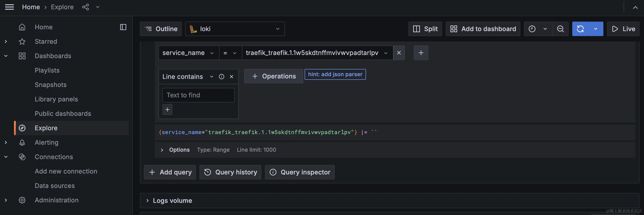Open Data sources in sidebar
Screen dimensions: 644x215
[55, 186]
